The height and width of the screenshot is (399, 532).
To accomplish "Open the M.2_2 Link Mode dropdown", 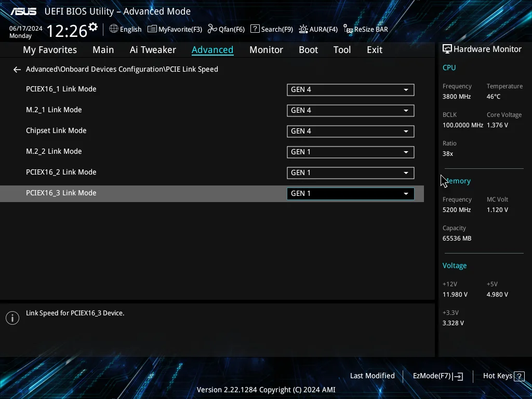I will [x=351, y=152].
